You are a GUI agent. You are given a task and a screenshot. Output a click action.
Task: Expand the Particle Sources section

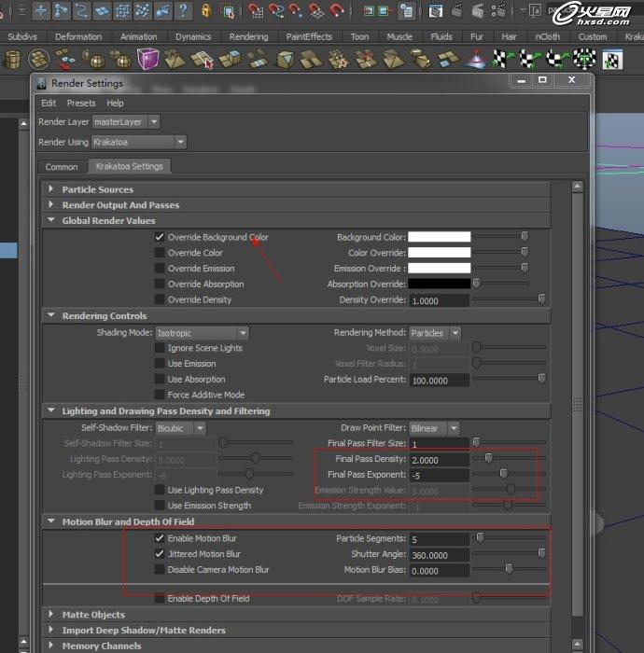97,189
